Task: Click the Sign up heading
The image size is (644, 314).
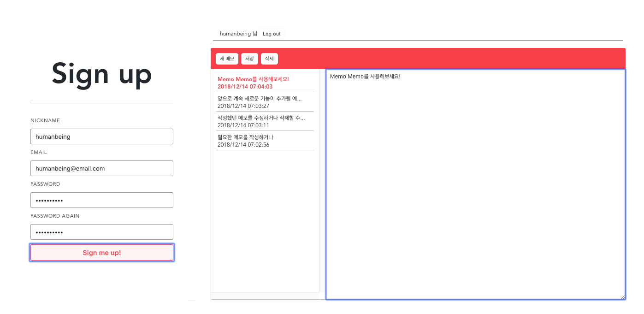Action: click(102, 74)
